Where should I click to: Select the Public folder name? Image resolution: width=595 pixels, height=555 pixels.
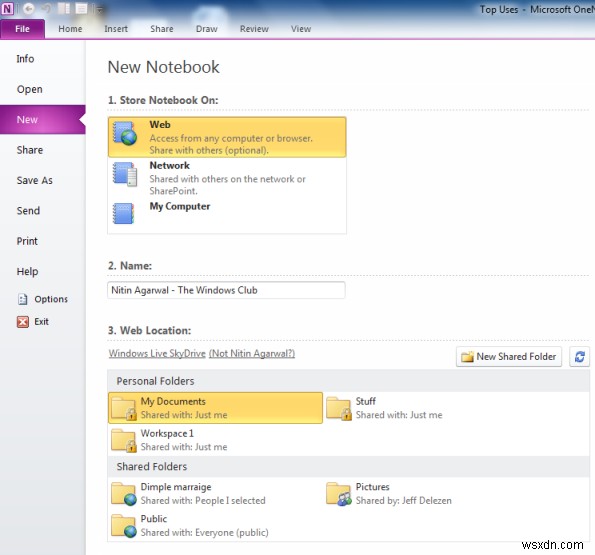pyautogui.click(x=154, y=519)
